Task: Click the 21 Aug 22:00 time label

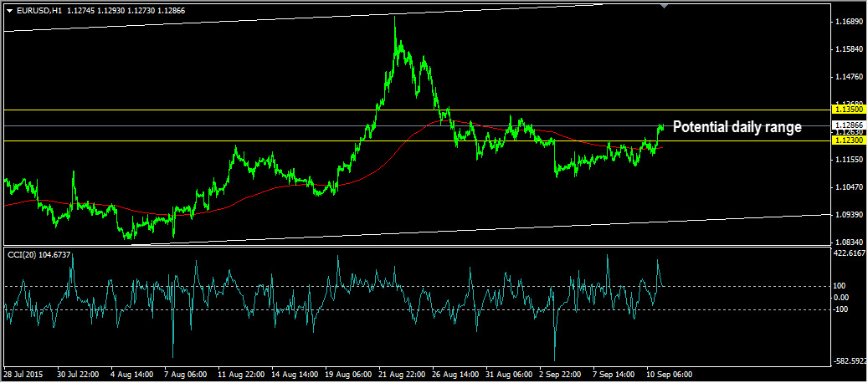Action: point(400,374)
